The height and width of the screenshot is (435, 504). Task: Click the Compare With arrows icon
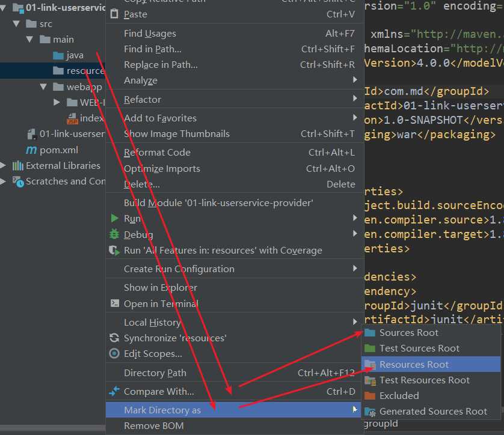(x=114, y=391)
